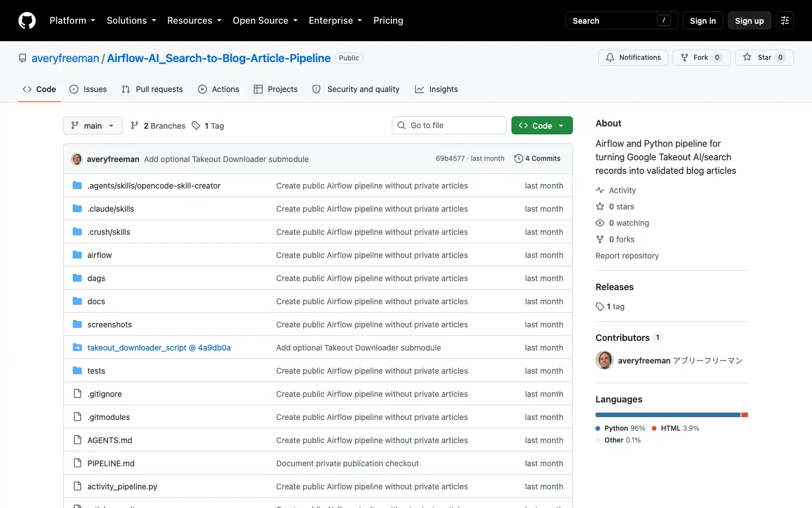
Task: Open the .crush/skills folder
Action: (109, 232)
